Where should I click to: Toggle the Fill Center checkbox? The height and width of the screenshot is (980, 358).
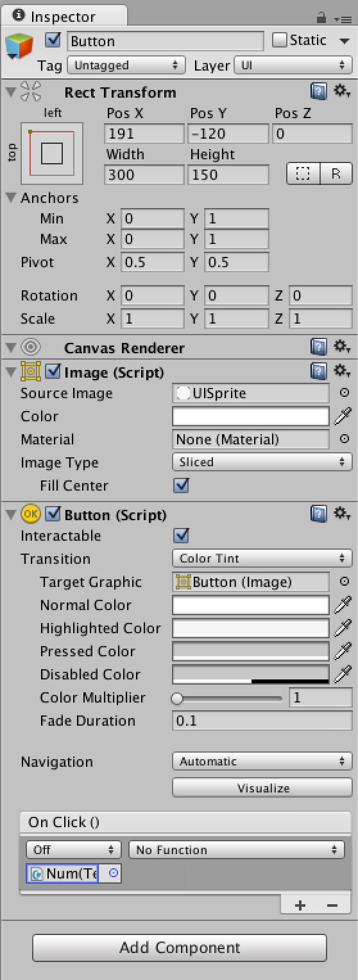click(182, 486)
